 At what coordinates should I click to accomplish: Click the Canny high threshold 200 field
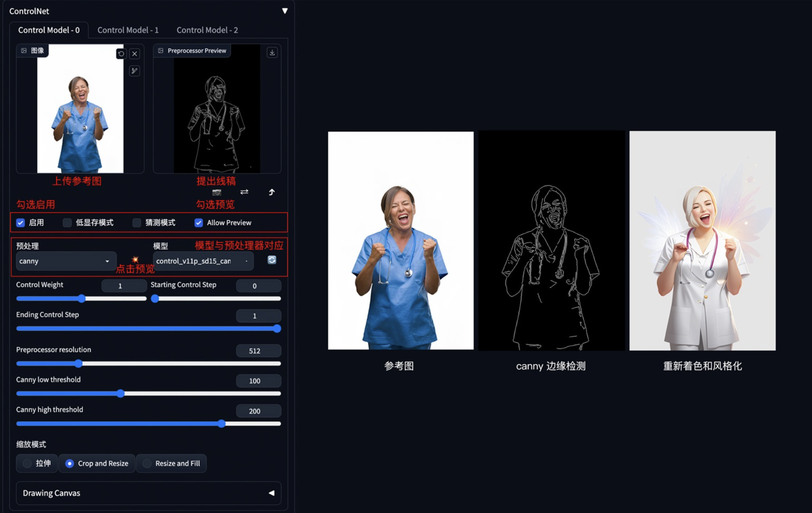tap(259, 411)
